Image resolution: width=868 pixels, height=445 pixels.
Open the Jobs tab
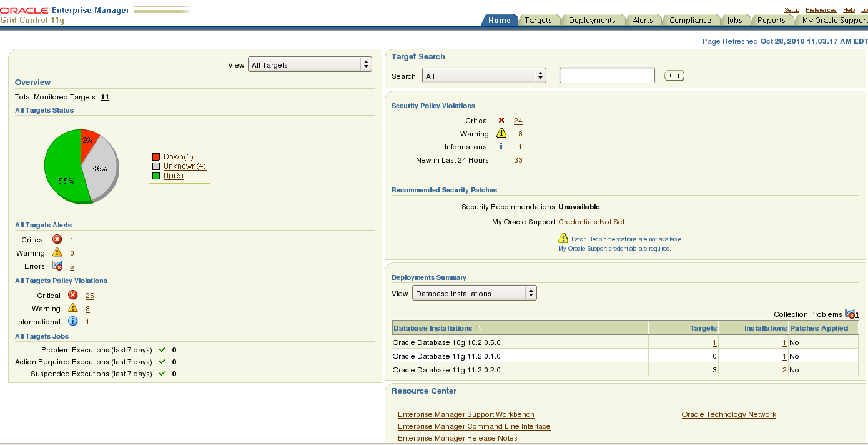(735, 20)
